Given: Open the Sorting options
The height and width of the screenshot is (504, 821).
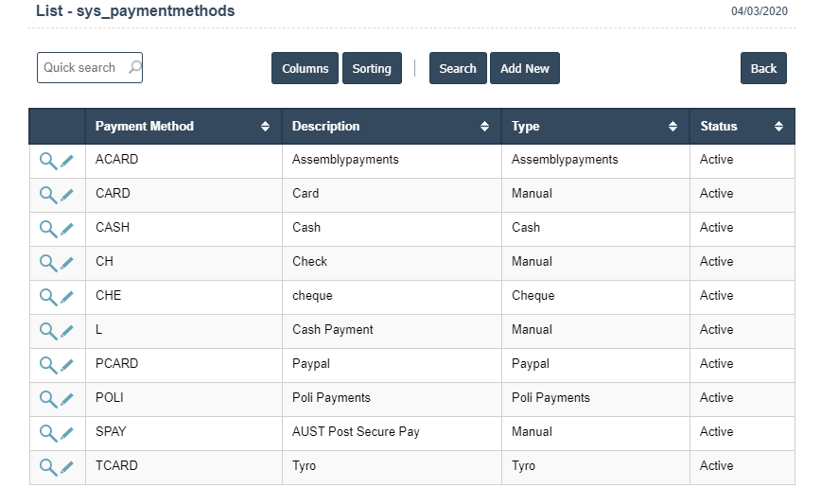Looking at the screenshot, I should point(372,68).
